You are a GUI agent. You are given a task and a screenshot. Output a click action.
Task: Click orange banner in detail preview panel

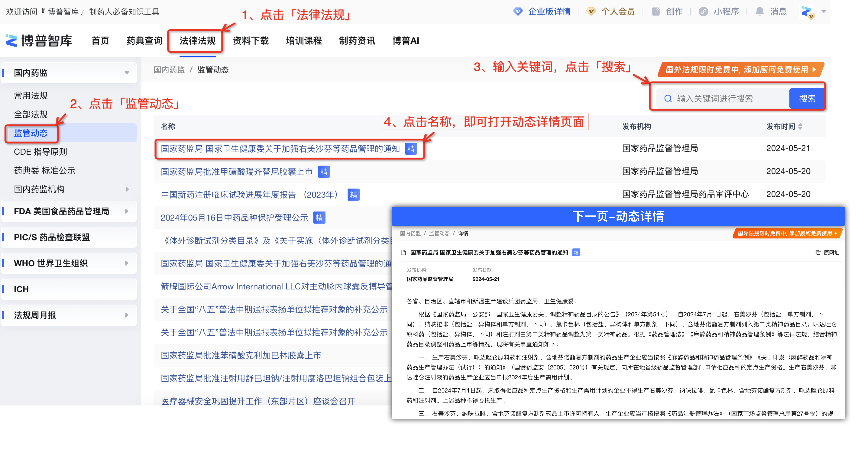pos(787,233)
